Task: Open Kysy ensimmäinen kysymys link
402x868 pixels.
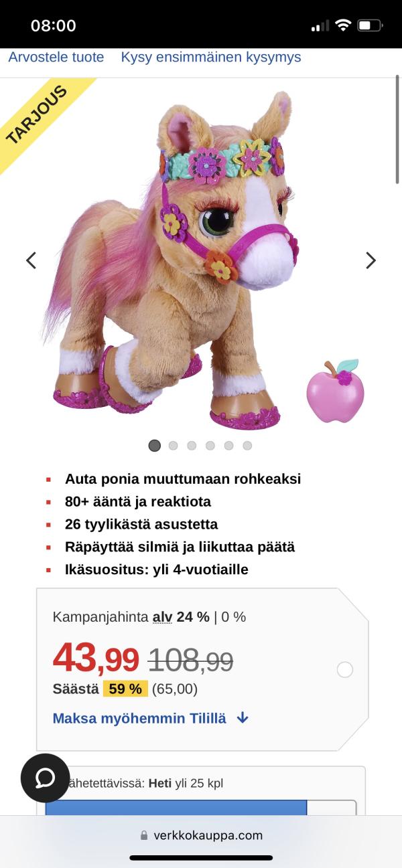Action: (211, 57)
